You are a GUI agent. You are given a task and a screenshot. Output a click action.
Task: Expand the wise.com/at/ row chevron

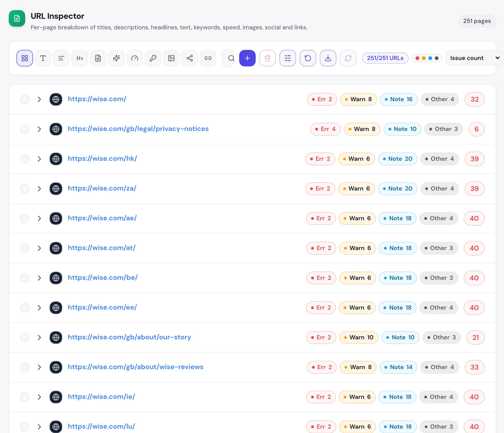(x=39, y=248)
